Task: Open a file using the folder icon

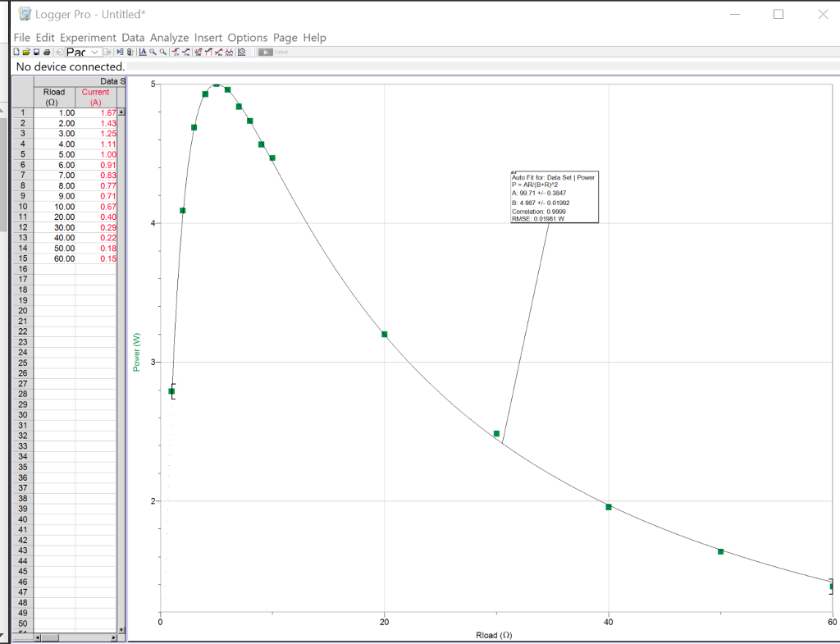Action: 25,52
